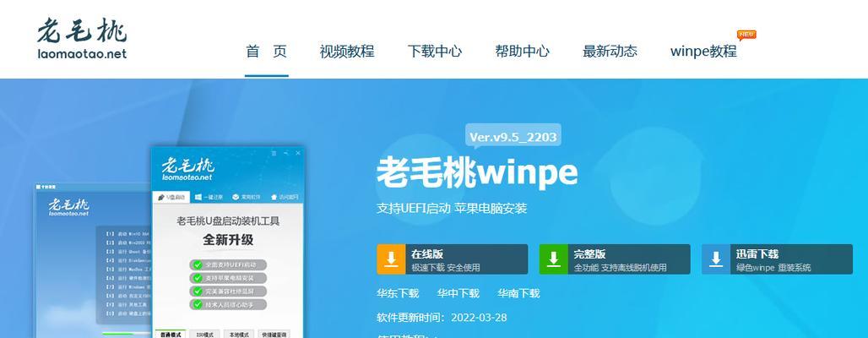Open the 华东下载 mirror link
Image resolution: width=868 pixels, height=338 pixels.
click(398, 293)
